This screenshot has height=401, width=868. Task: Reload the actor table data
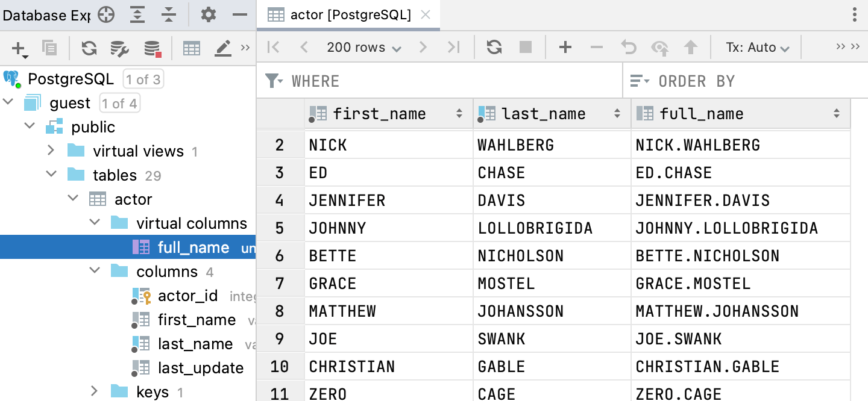click(494, 47)
